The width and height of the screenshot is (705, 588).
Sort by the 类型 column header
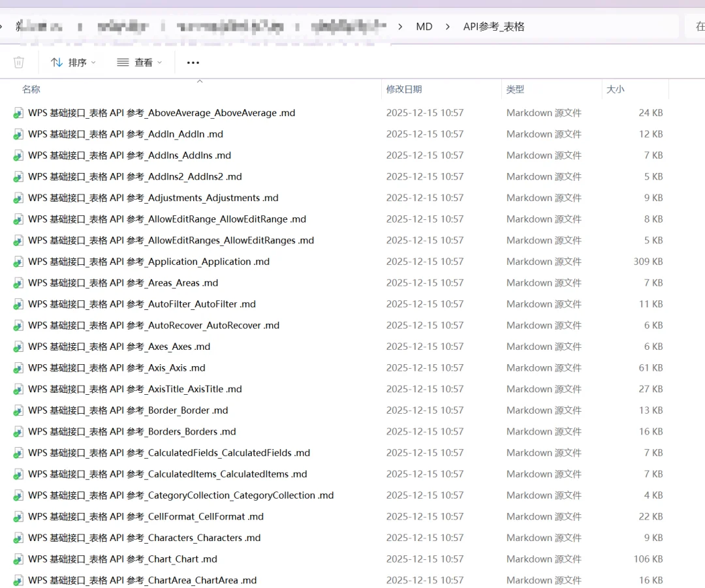(515, 89)
